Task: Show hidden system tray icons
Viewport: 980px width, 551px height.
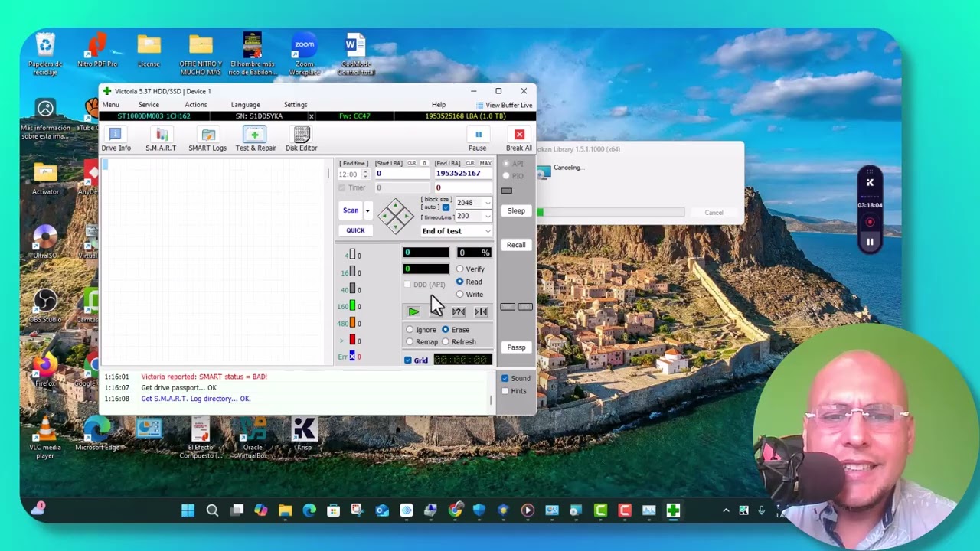Action: (x=726, y=510)
